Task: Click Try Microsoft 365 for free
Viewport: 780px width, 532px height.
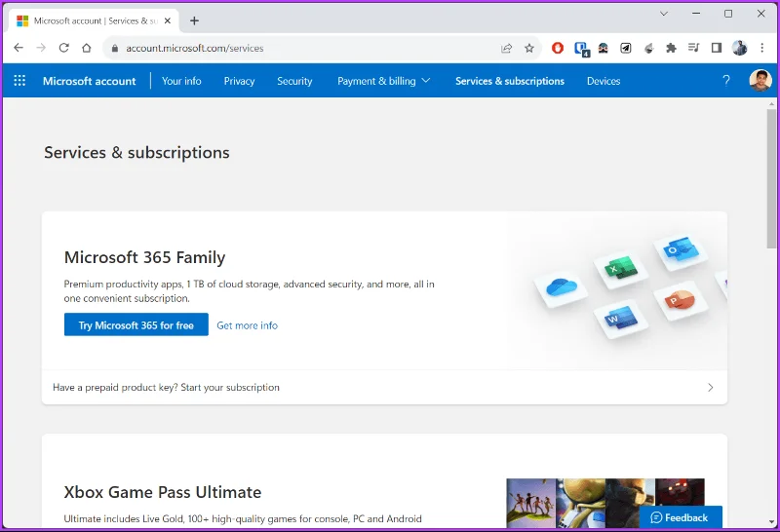Action: pyautogui.click(x=136, y=324)
